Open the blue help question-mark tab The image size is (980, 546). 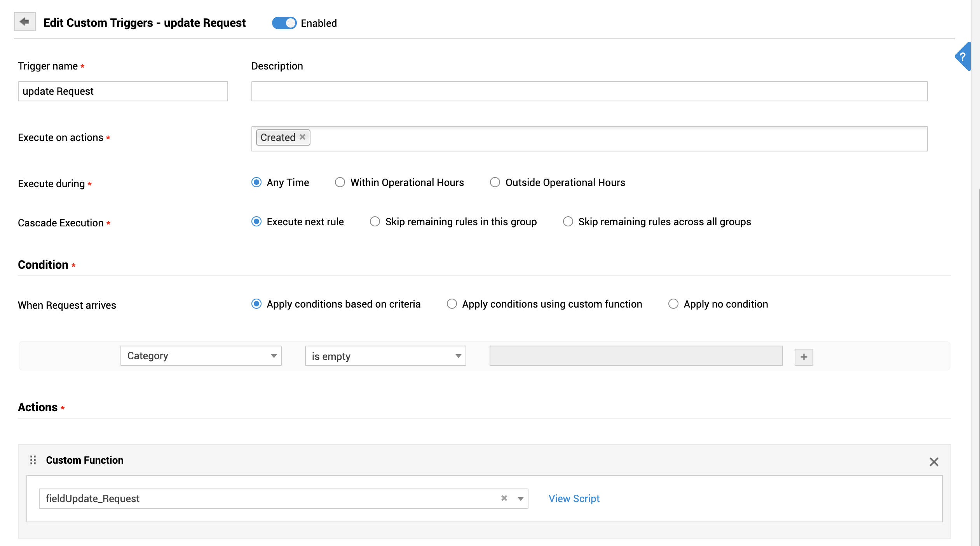[963, 57]
